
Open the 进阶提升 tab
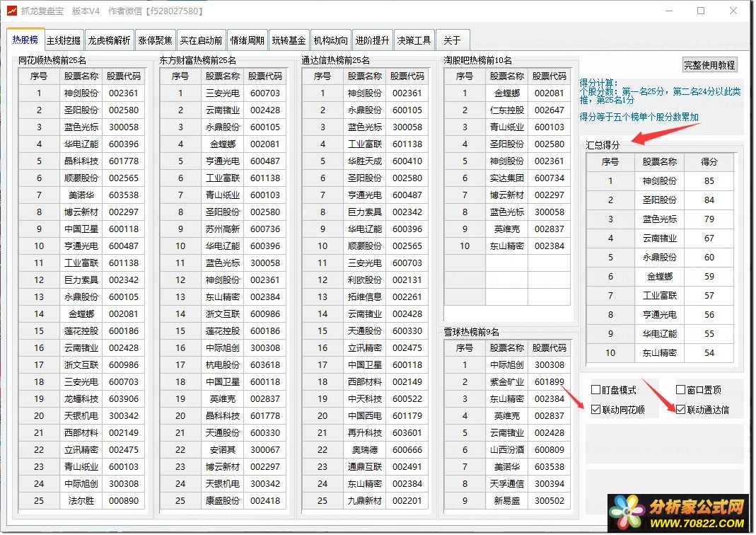click(x=372, y=40)
